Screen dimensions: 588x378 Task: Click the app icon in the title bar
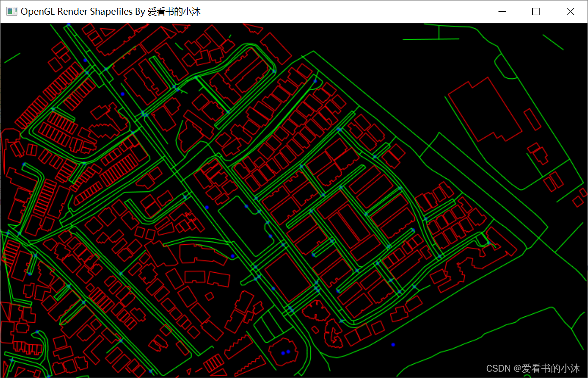[x=12, y=12]
